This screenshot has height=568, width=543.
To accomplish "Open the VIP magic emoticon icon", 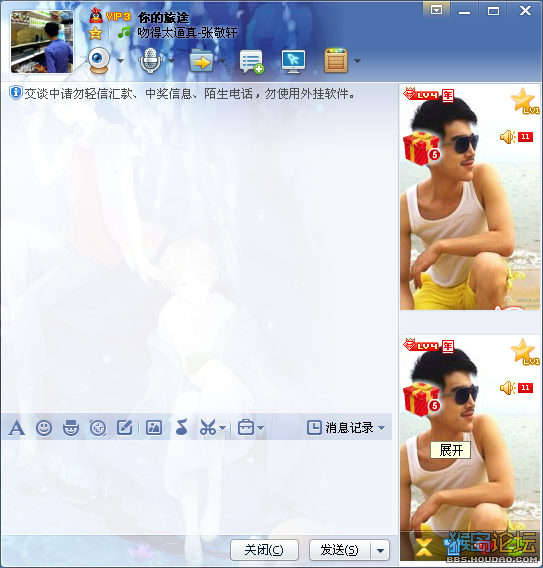I will pos(71,428).
